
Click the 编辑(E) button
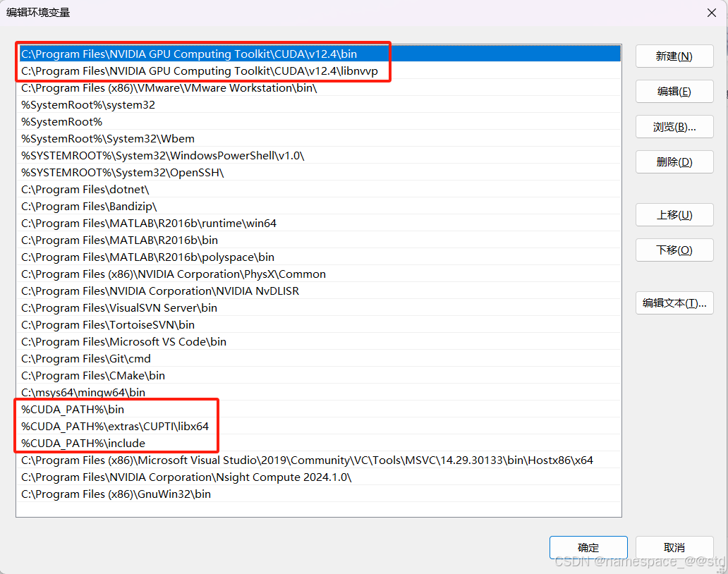coord(674,92)
